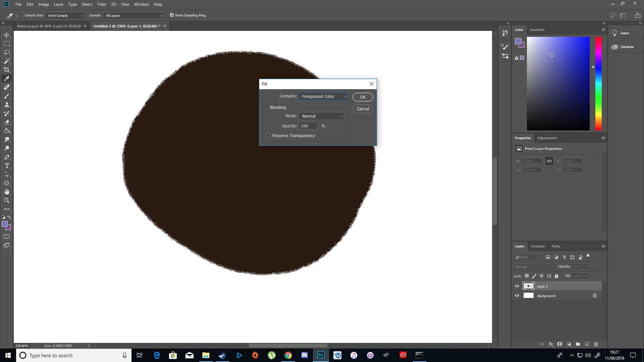Select the Magic Wand tool
The image size is (644, 362).
click(7, 61)
